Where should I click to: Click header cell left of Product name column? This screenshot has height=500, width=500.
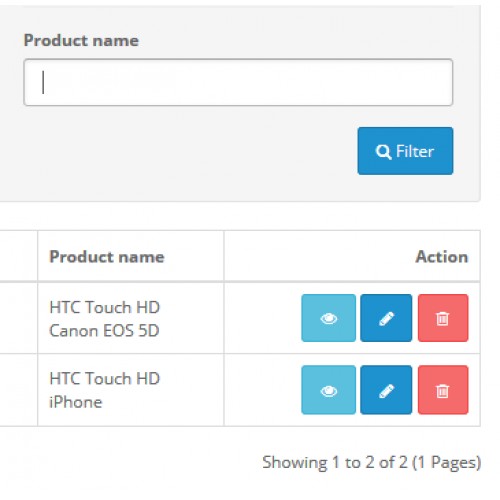pos(18,256)
